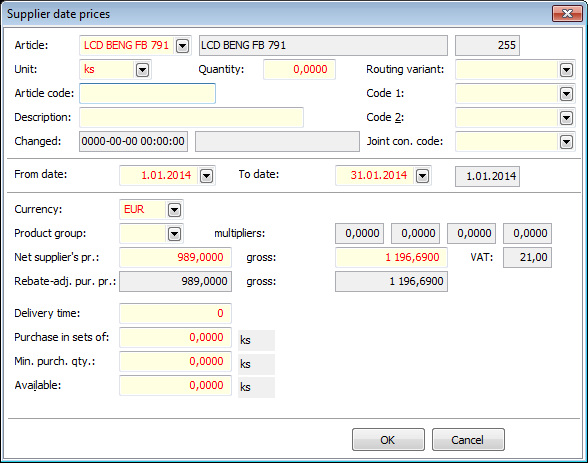Expand the Currency dropdown

tap(174, 210)
